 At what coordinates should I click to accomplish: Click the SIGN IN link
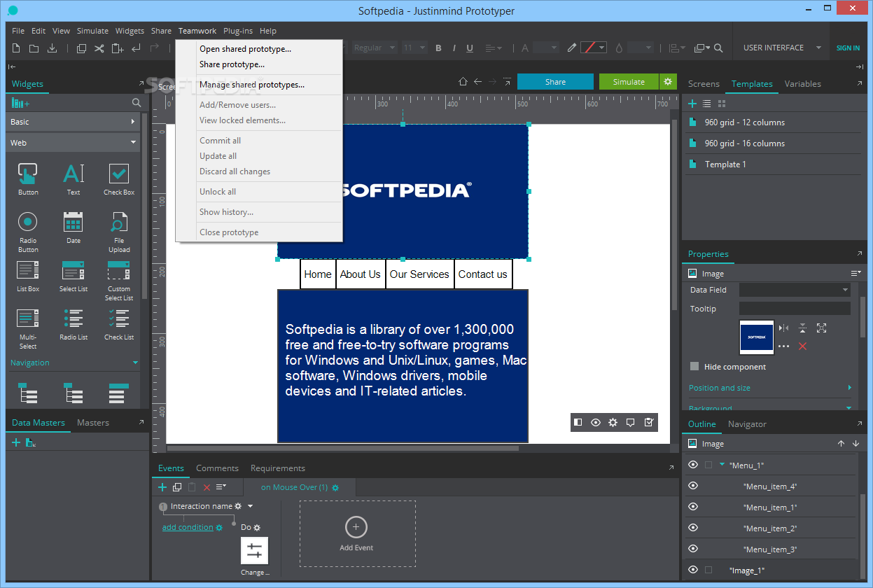point(848,48)
